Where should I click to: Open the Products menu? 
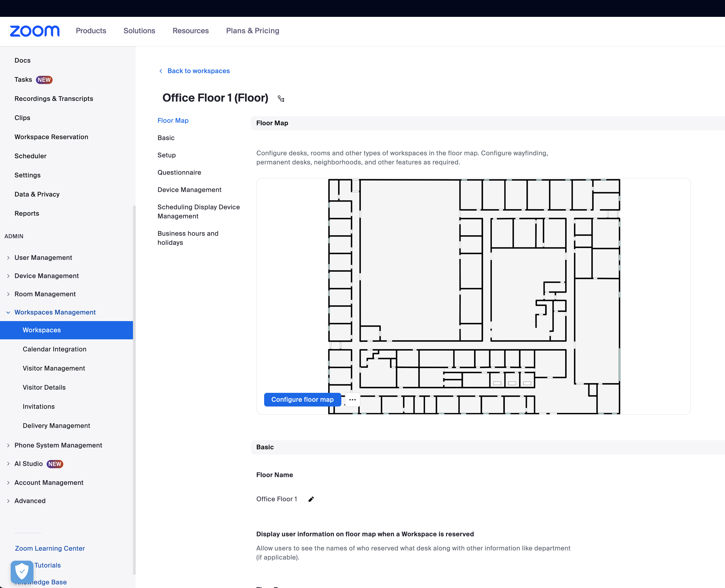click(x=91, y=31)
